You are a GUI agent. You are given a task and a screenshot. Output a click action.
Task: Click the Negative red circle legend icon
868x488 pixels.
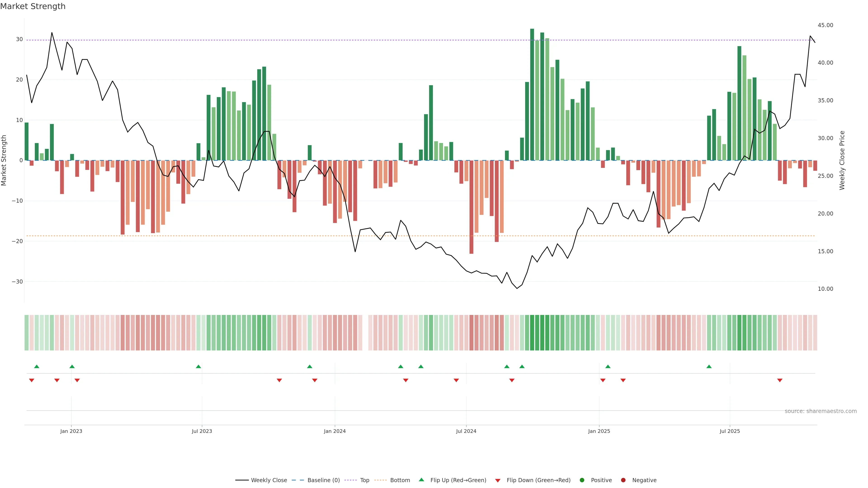623,480
